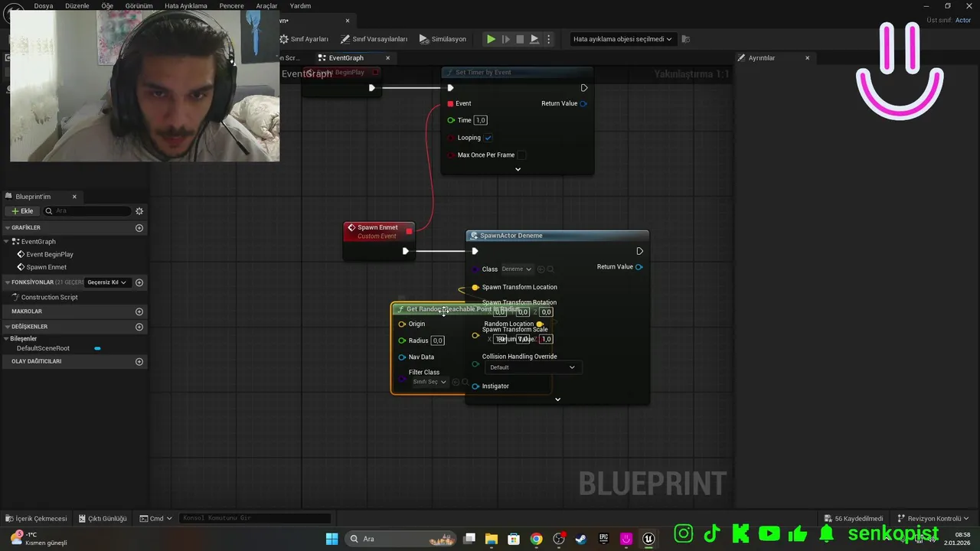Open Collision Handling Override Default dropdown
980x551 pixels.
point(532,367)
